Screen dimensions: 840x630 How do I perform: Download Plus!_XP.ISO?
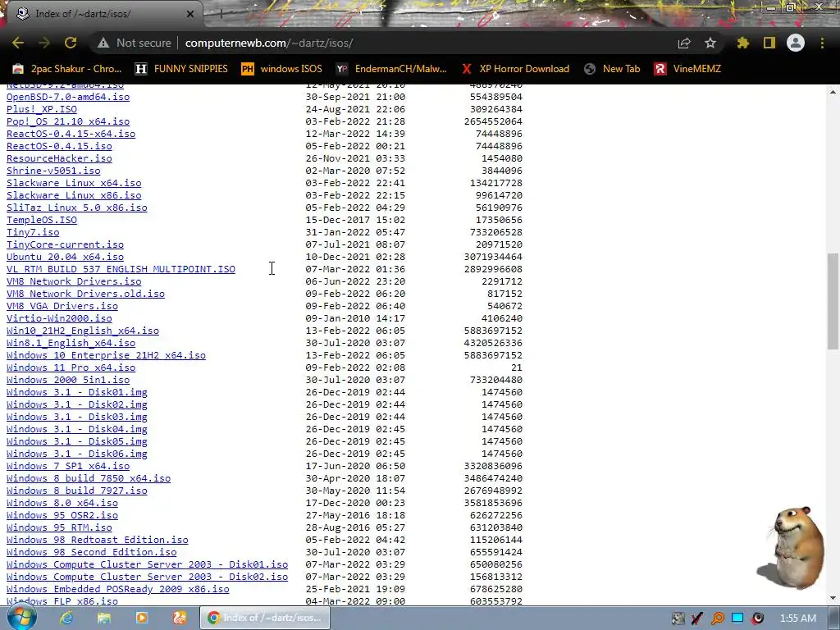click(x=42, y=109)
